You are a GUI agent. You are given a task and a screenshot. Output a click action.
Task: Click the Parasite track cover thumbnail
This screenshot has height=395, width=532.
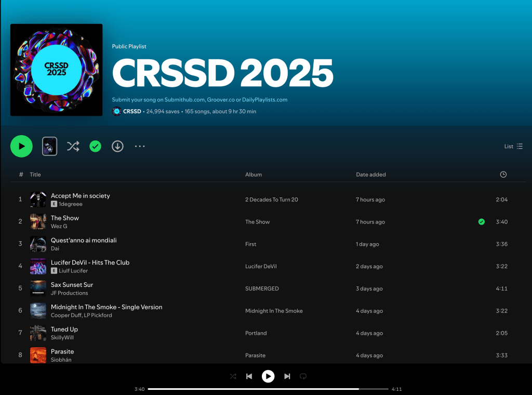pyautogui.click(x=38, y=355)
